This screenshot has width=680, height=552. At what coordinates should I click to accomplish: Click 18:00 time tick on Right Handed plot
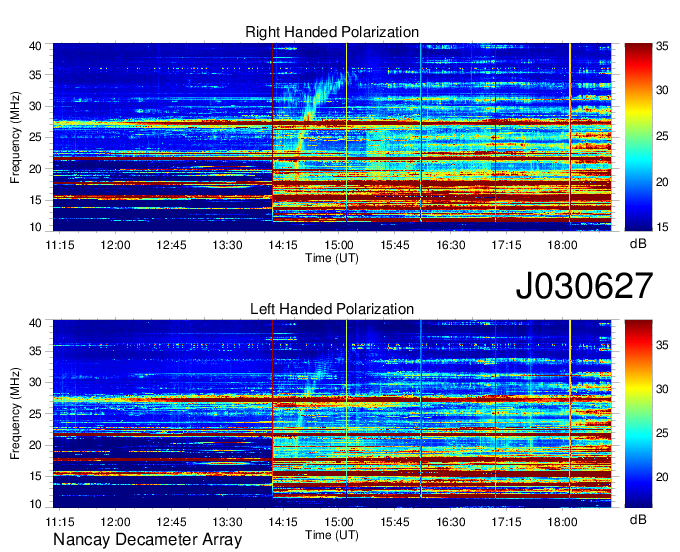562,245
